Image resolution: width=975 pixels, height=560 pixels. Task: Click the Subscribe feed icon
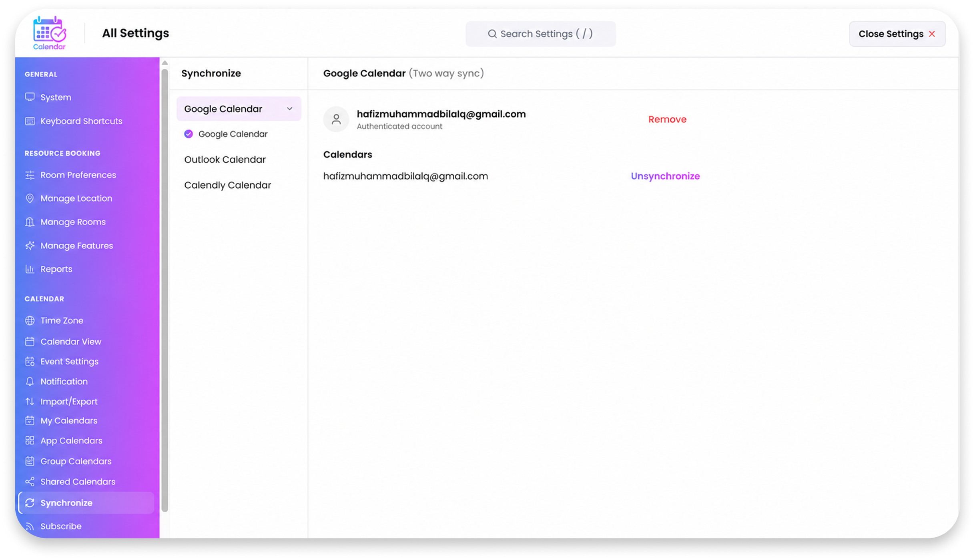pos(30,526)
